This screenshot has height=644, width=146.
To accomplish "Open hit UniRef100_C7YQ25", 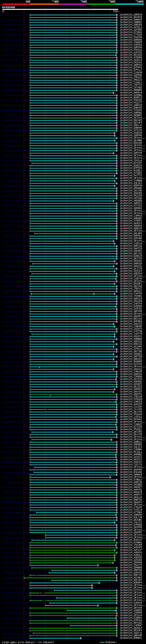I will (x=131, y=35).
